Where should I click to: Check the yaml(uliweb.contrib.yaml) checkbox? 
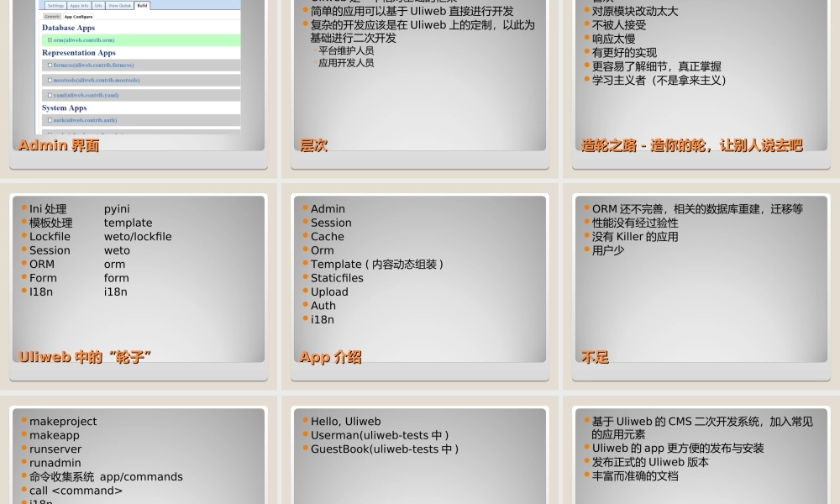coord(50,95)
